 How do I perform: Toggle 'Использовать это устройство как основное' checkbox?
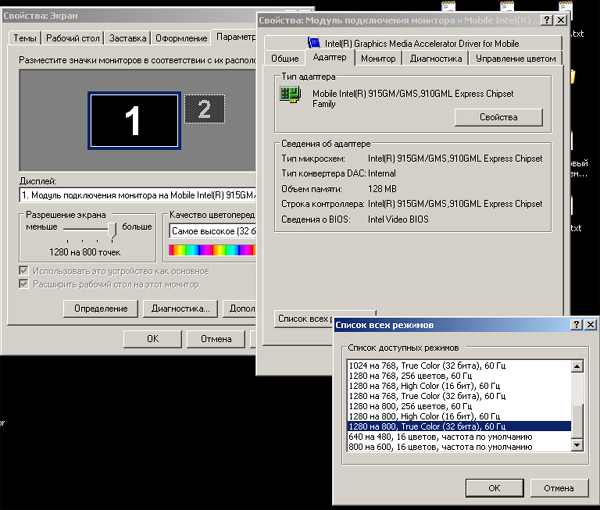25,271
